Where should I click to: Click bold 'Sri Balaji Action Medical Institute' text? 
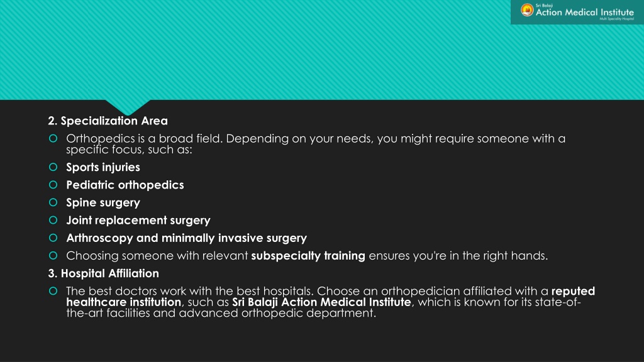(x=321, y=302)
